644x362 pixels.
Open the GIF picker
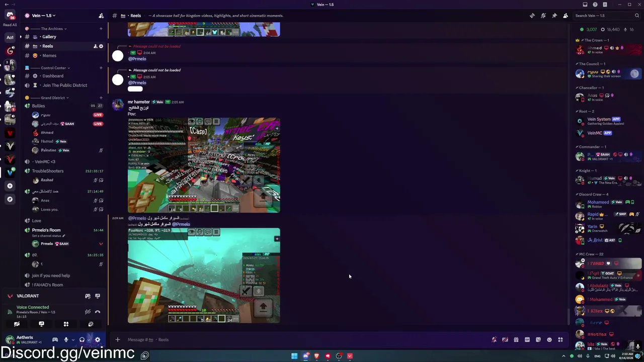[x=527, y=340]
